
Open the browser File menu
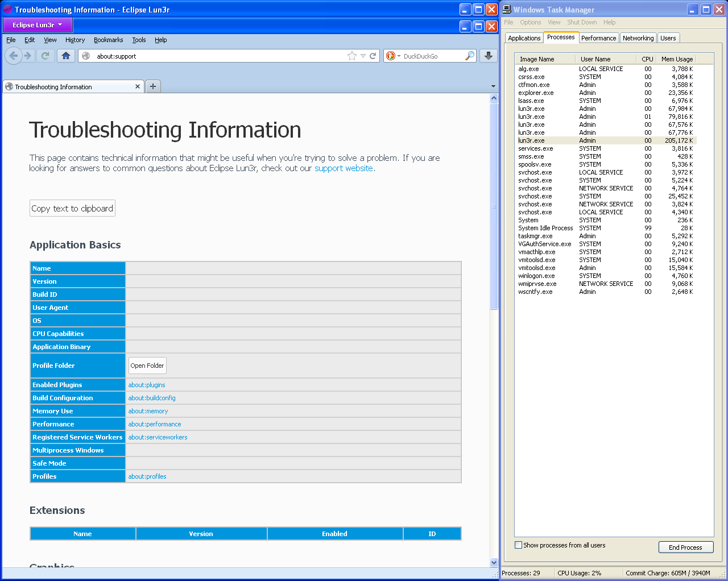pos(11,40)
